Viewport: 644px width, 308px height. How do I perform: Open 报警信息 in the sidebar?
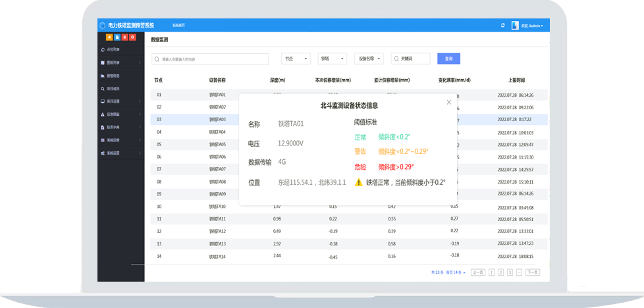113,76
